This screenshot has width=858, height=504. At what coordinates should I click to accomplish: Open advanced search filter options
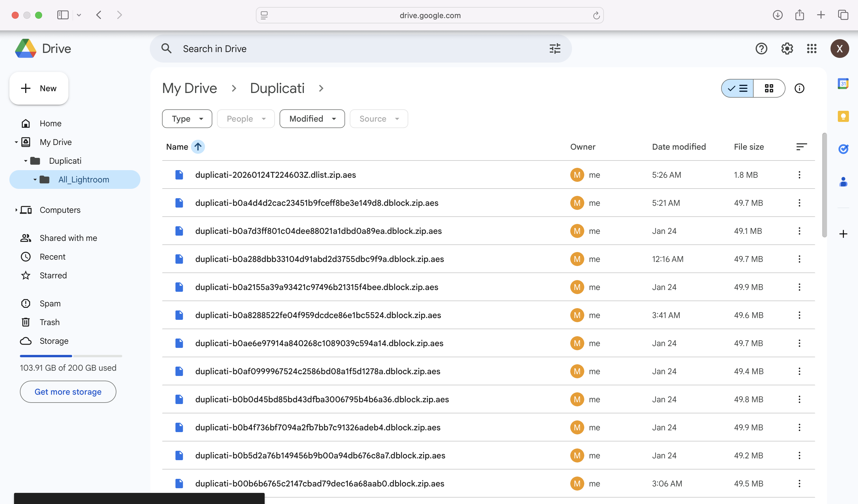[x=555, y=49]
